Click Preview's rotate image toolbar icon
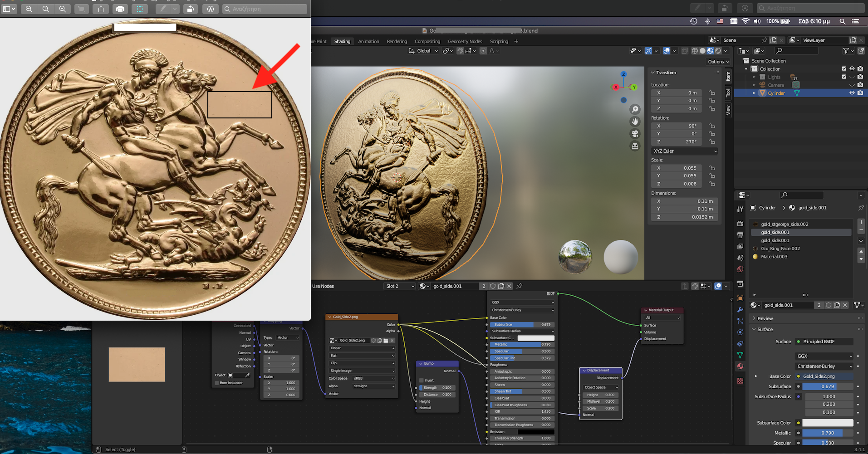 191,9
